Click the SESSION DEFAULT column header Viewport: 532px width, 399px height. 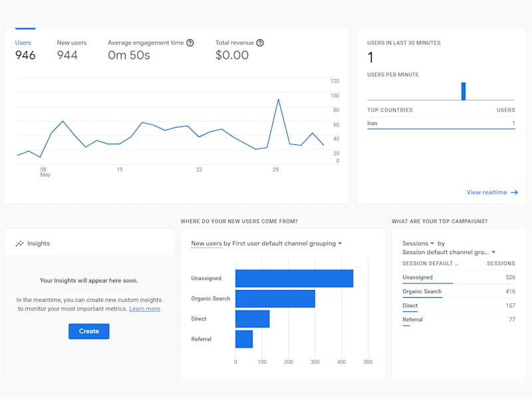[430, 263]
